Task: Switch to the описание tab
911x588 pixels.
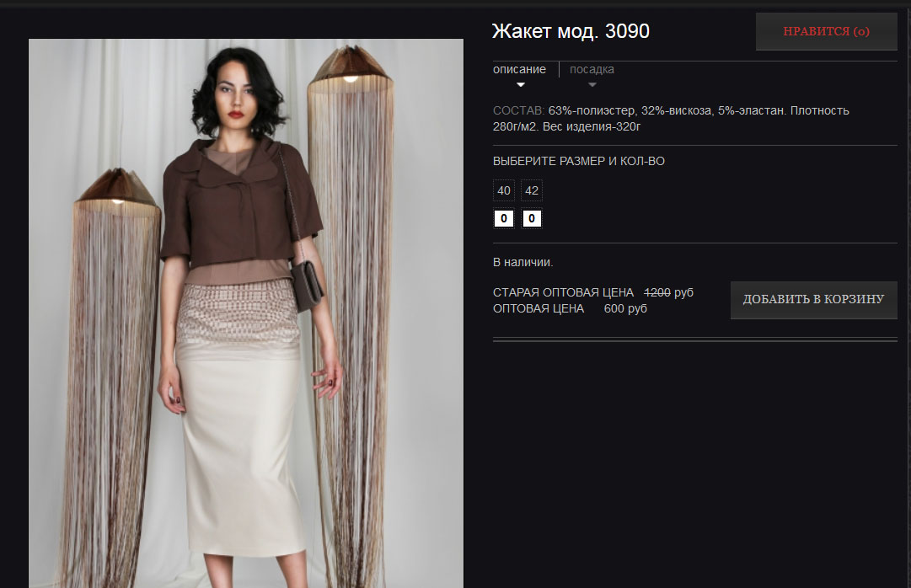Action: (519, 69)
